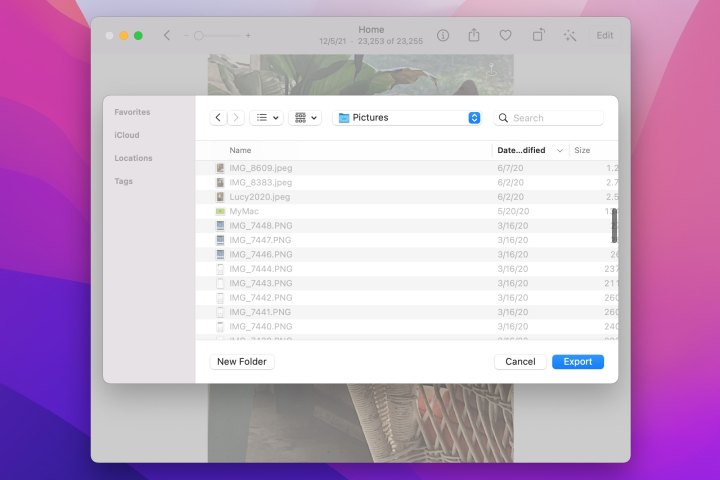Create a New Folder
This screenshot has height=480, width=720.
(x=242, y=362)
